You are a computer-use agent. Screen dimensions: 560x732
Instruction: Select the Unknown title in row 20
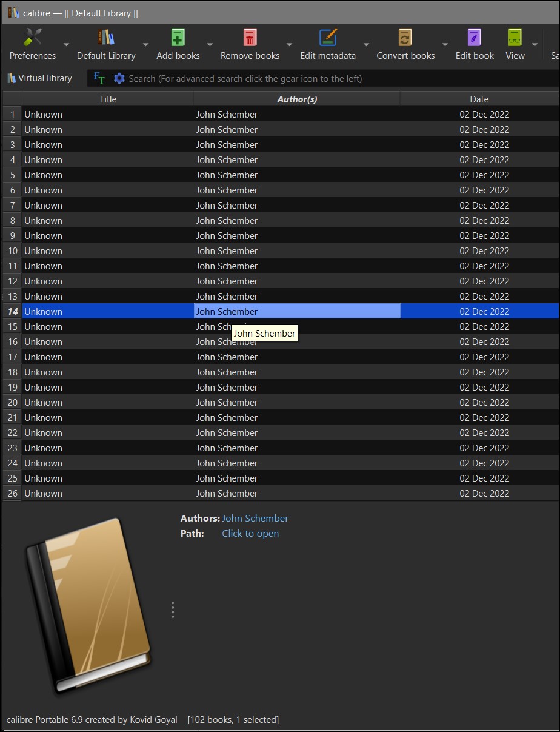click(x=43, y=402)
